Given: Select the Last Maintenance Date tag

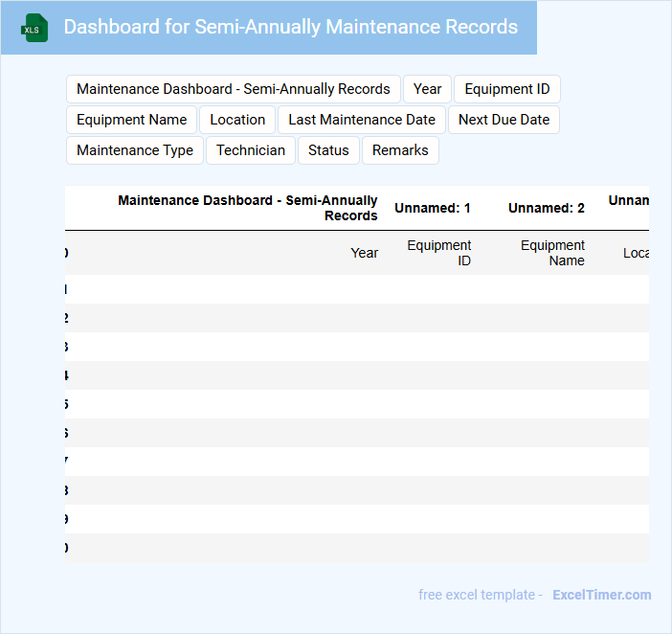Looking at the screenshot, I should pyautogui.click(x=361, y=120).
